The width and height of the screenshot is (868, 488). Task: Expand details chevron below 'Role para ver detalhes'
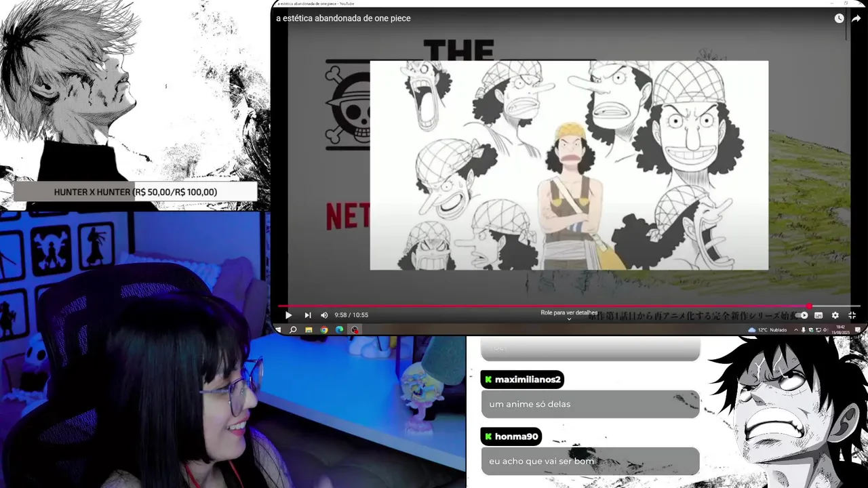[x=569, y=319]
